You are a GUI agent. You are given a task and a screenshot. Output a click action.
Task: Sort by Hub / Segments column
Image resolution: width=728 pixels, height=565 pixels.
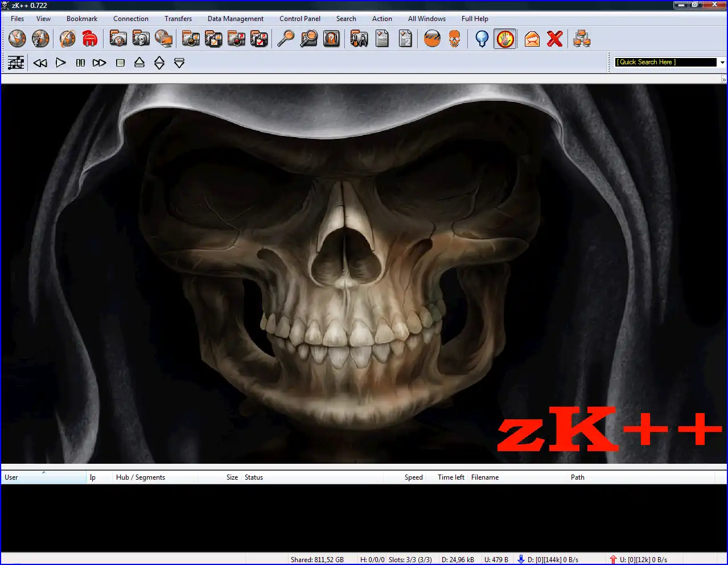coord(155,477)
